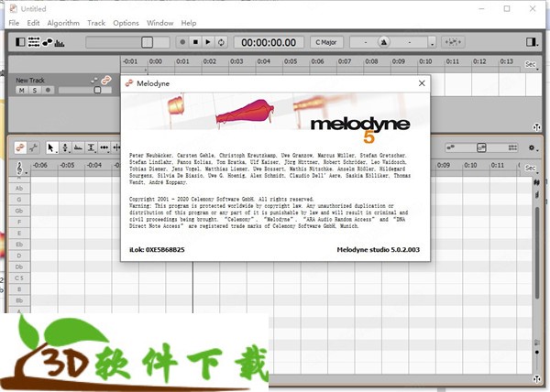Click the note editor grid icon
Image resolution: width=550 pixels, height=392 pixels.
[512, 147]
